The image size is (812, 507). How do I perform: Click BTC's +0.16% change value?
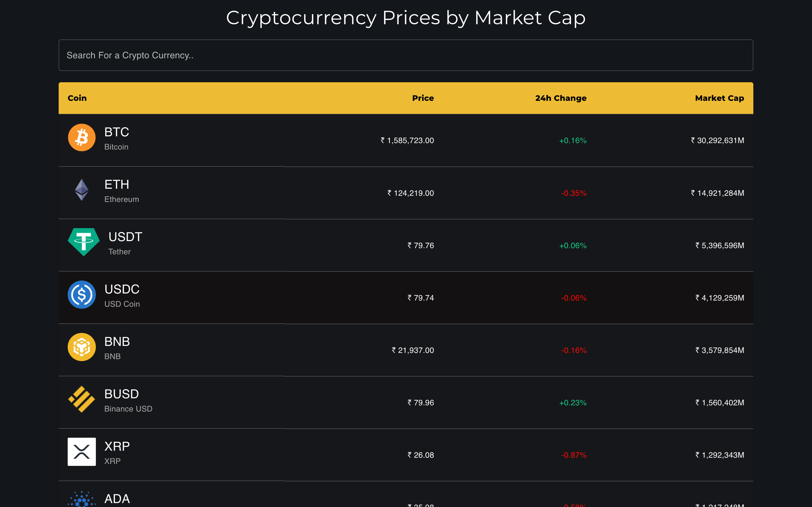coord(573,141)
